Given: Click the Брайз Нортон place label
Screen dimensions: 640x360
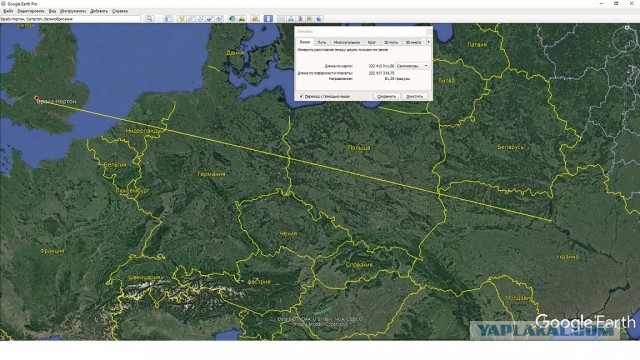Looking at the screenshot, I should [57, 102].
